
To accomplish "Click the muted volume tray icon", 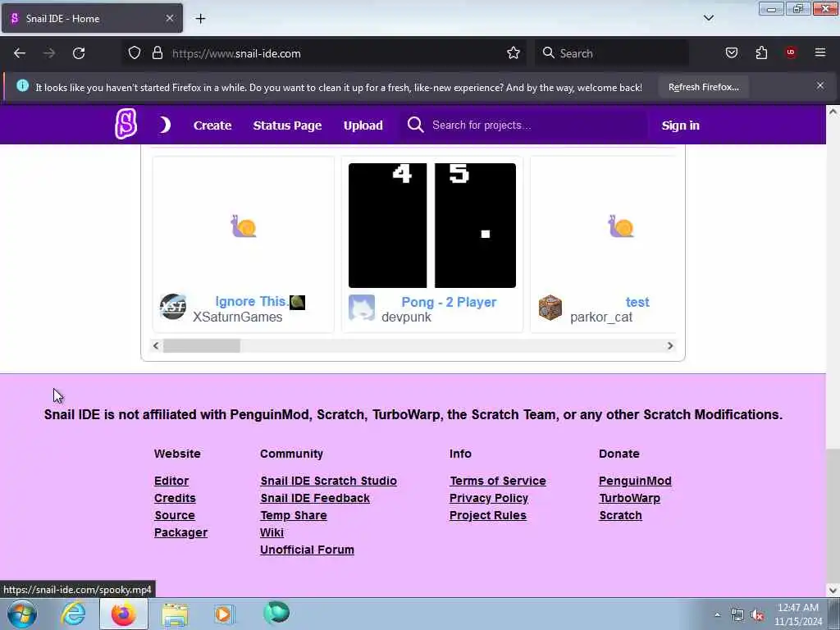I will [x=757, y=615].
